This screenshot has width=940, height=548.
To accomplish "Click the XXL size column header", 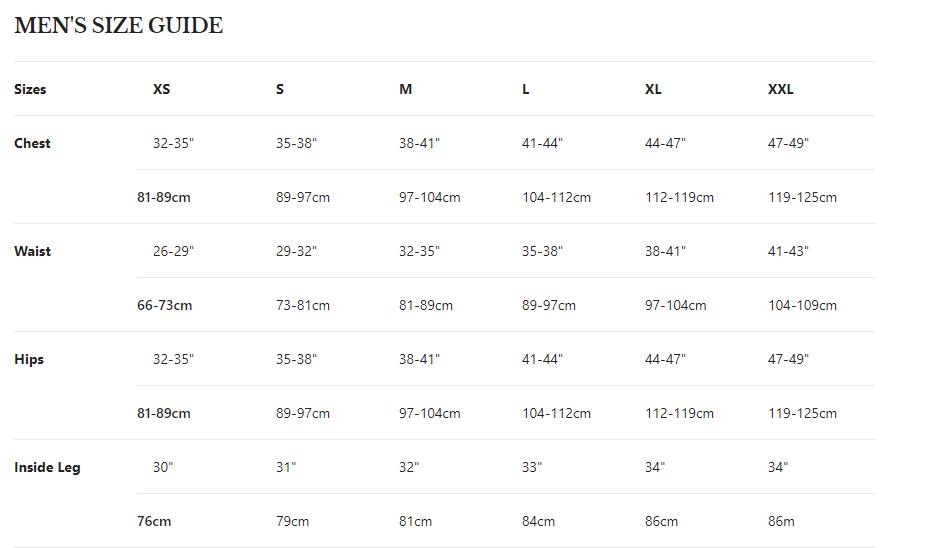I will point(780,89).
